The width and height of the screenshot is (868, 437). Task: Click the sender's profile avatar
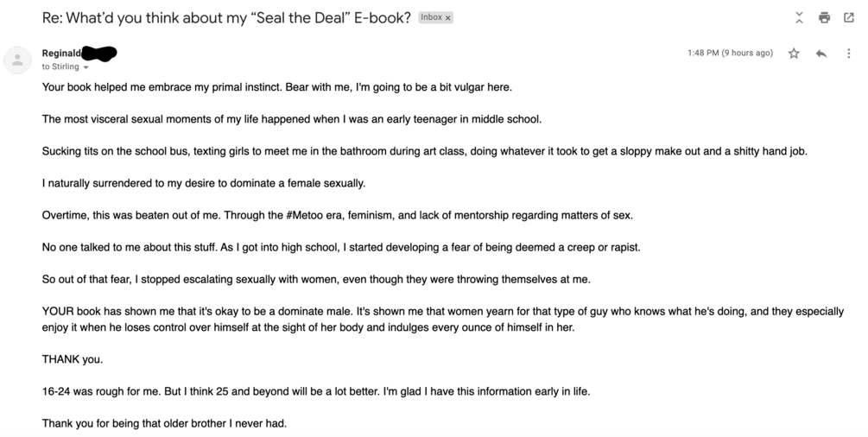(x=17, y=60)
